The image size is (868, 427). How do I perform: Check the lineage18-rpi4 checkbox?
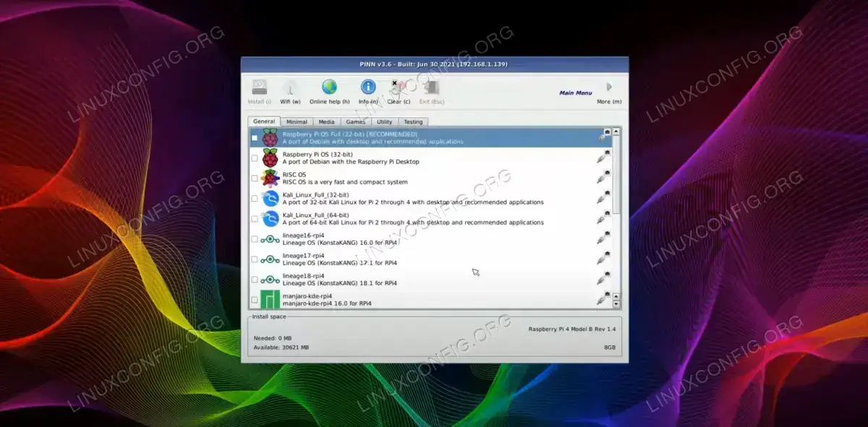pos(255,279)
